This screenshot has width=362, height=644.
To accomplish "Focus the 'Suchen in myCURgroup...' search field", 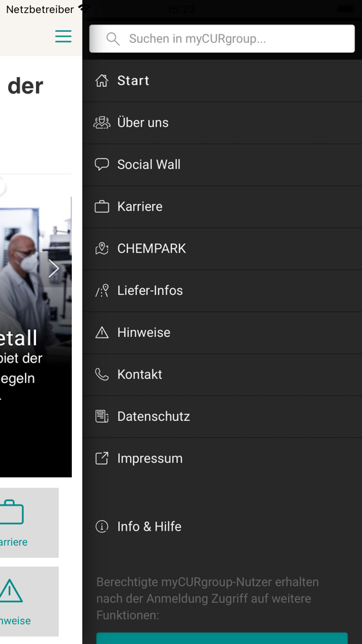I will (222, 39).
